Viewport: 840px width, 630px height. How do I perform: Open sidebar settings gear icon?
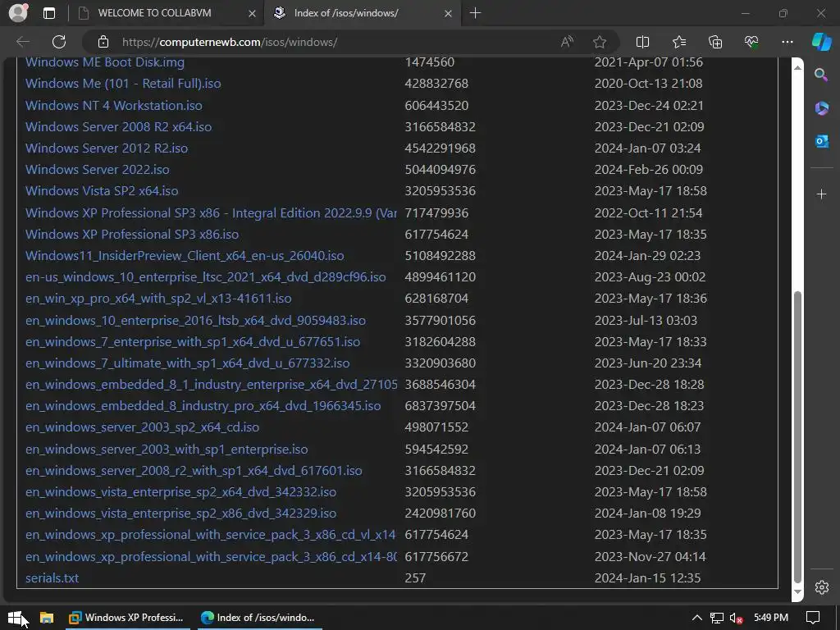coord(822,587)
